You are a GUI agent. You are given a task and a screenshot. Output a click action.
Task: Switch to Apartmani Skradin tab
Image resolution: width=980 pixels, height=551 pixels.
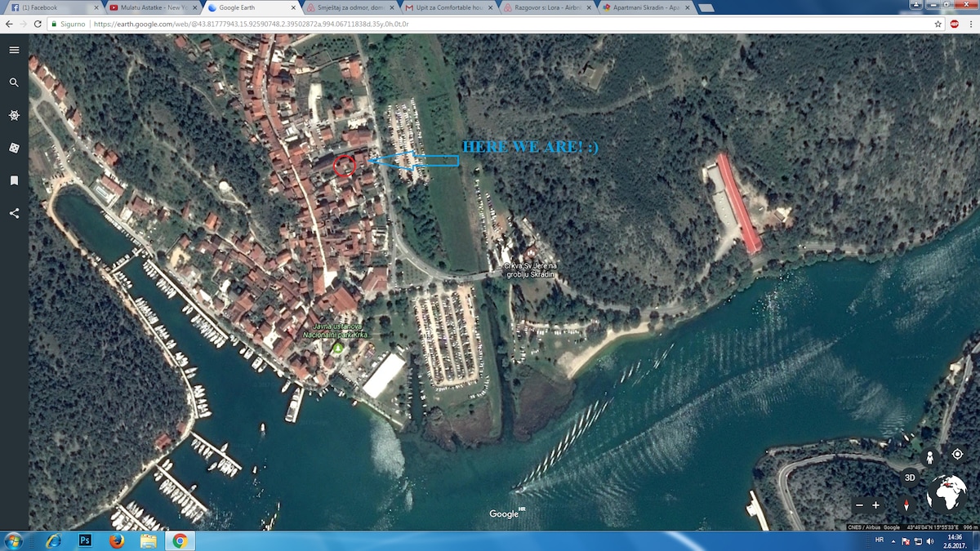point(641,7)
